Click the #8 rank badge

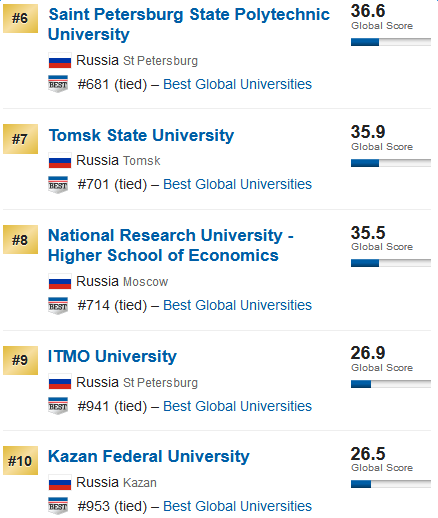coord(20,240)
